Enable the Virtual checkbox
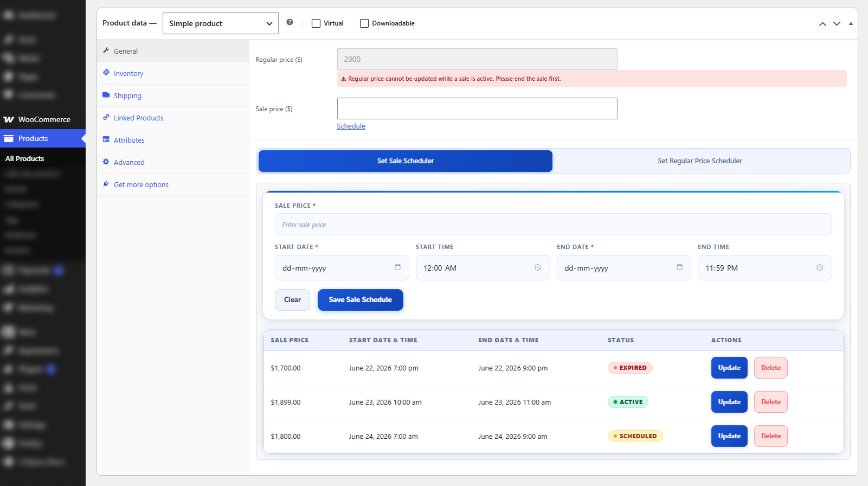868x486 pixels. pos(316,23)
